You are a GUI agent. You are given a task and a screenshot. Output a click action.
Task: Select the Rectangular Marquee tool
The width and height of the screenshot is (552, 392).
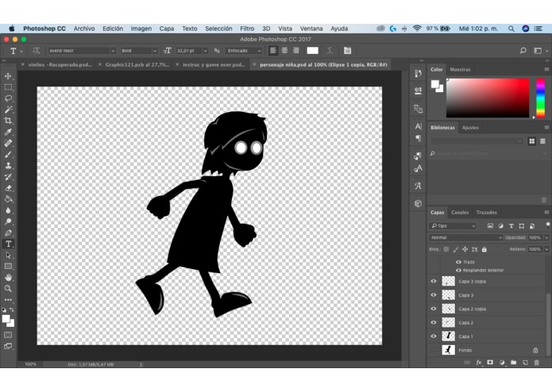point(8,87)
